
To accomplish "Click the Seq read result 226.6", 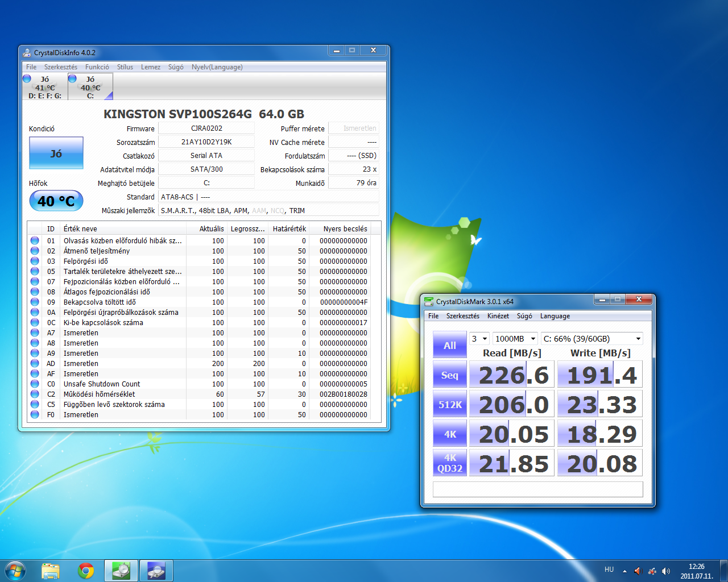I will [x=512, y=375].
